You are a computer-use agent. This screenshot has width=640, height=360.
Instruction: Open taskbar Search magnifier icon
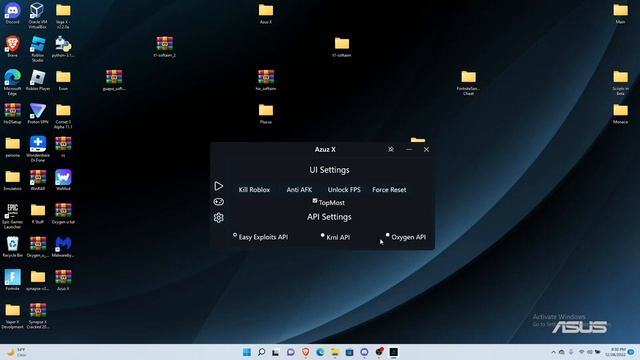[x=261, y=352]
